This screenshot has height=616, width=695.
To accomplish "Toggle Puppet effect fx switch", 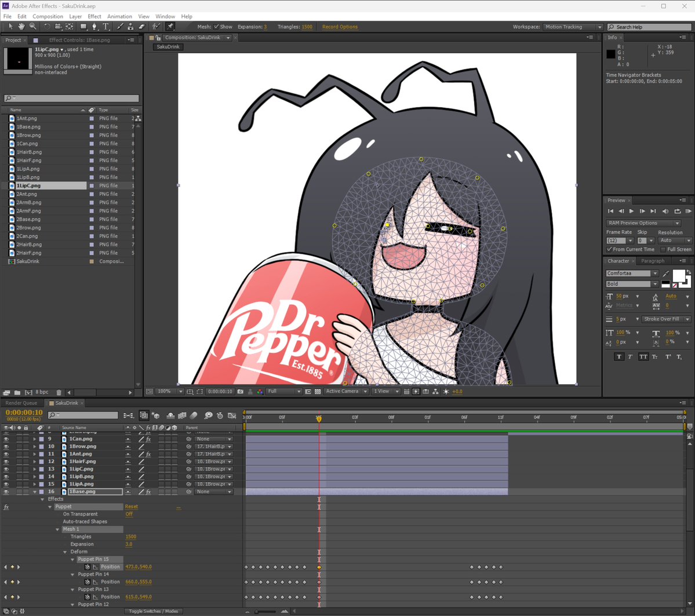I will point(6,507).
